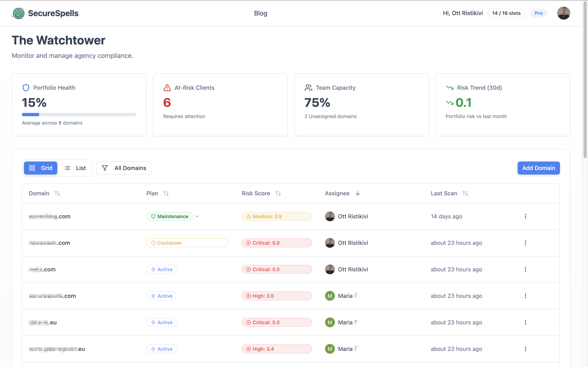Open row actions for the Maintenance domain
Screen dimensions: 588x367
point(525,216)
